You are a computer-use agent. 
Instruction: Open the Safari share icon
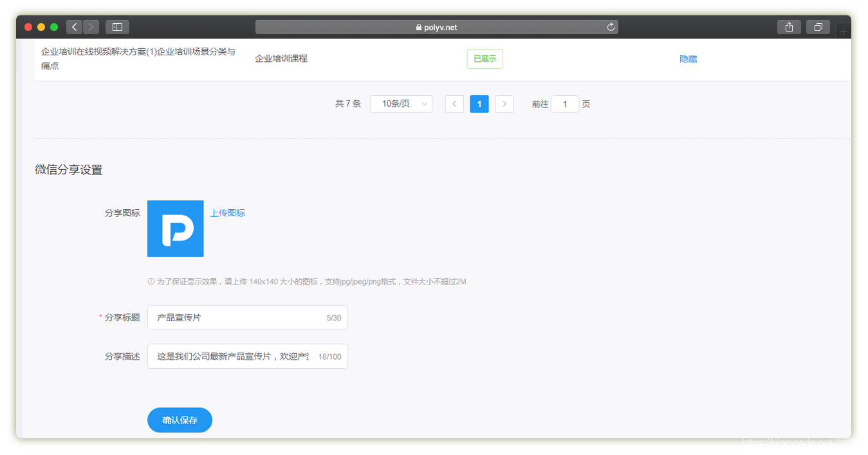789,27
